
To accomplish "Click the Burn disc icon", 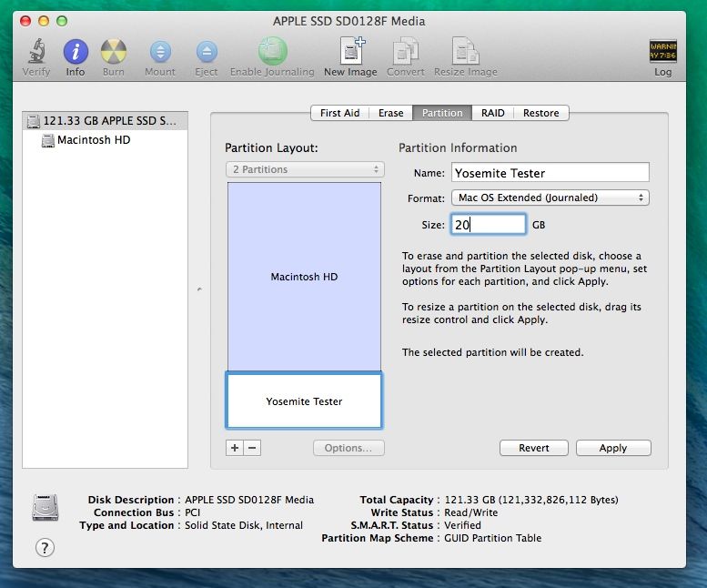I will pos(114,52).
